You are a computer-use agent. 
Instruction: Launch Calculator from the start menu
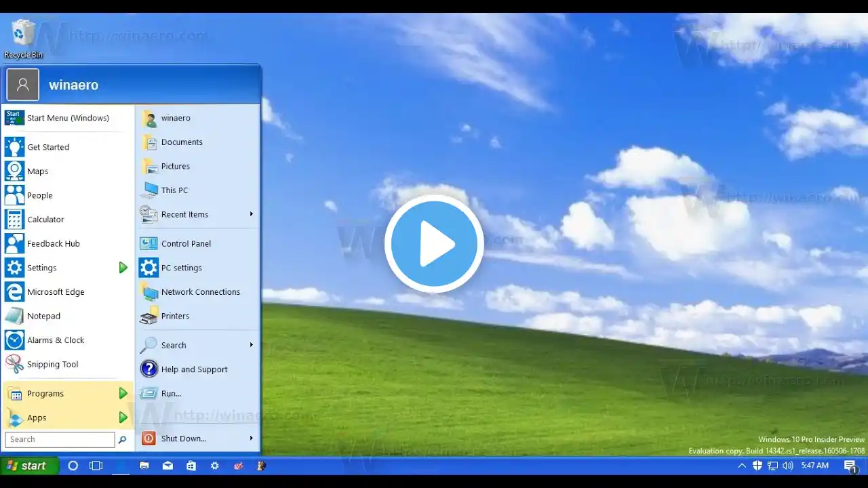(x=68, y=220)
